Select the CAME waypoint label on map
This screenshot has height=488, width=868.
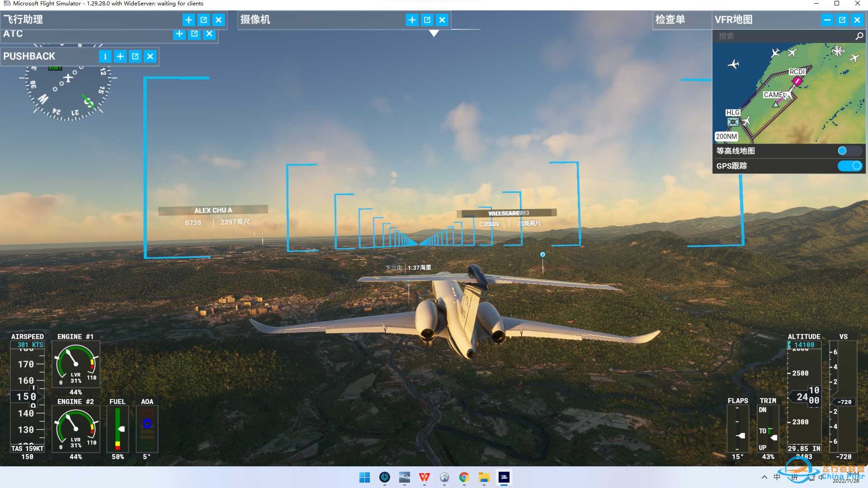[774, 95]
